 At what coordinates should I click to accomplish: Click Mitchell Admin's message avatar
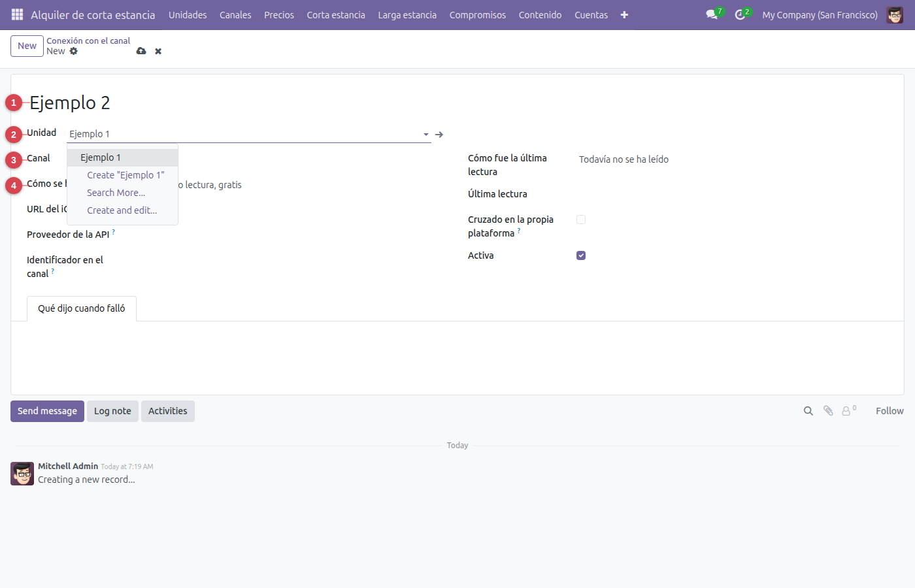22,474
